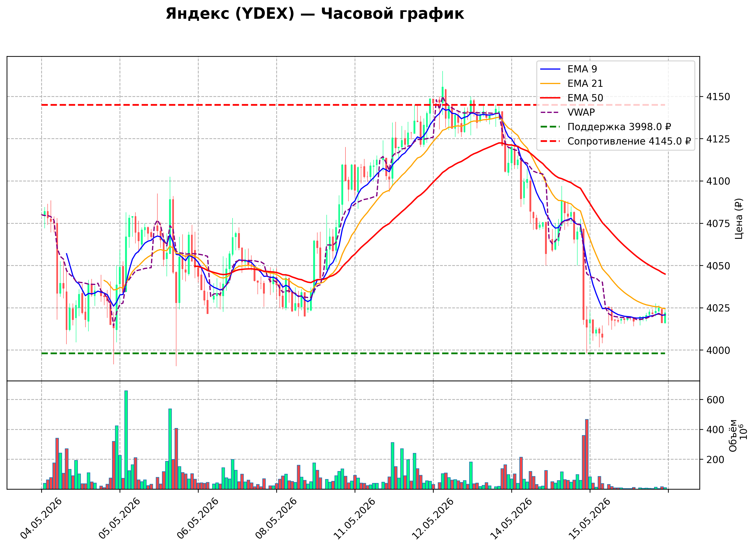Click the 4025 price axis label

point(718,308)
